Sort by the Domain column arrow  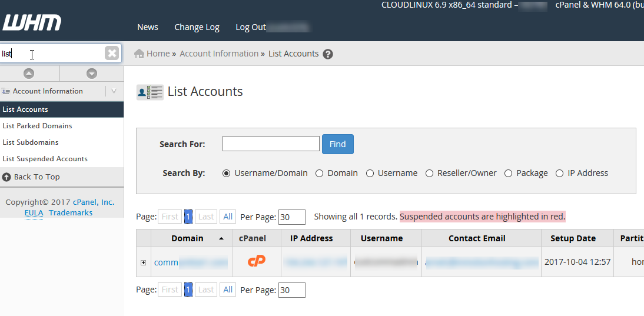tap(221, 238)
